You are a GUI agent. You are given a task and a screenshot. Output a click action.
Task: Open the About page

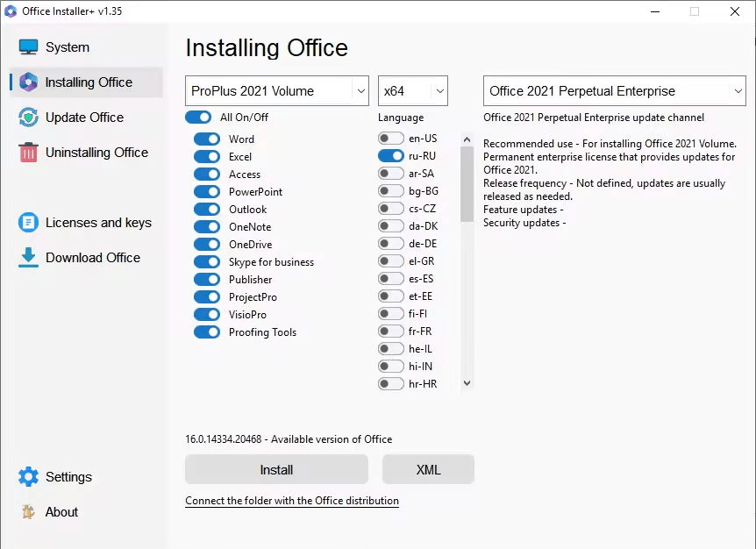coord(61,511)
